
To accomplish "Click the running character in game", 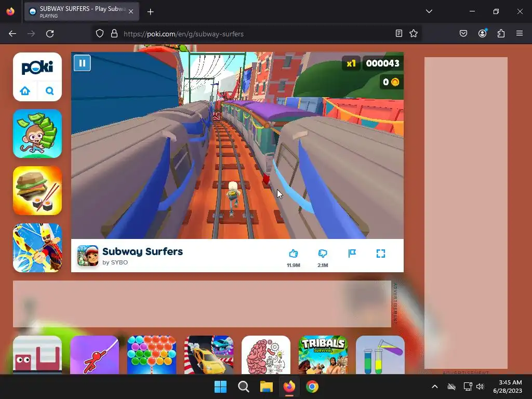I will click(x=233, y=198).
